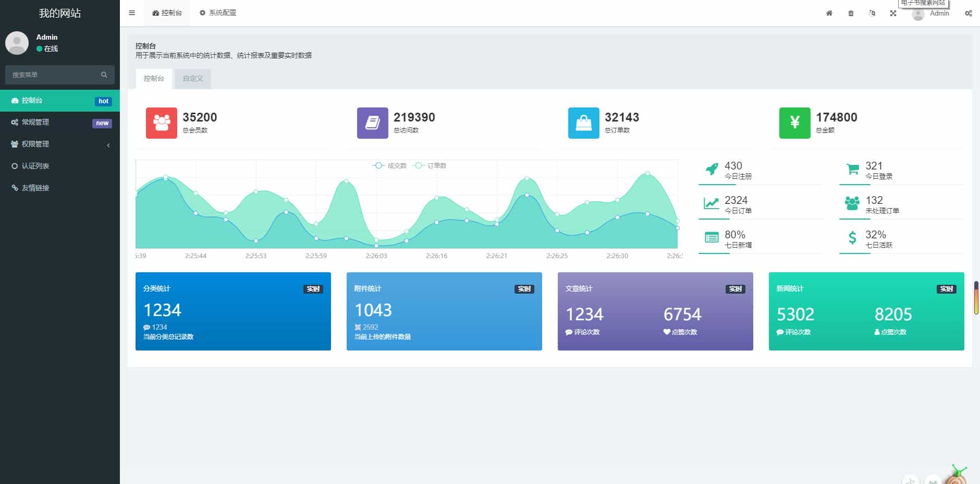
Task: Collapse the sidebar using the hamburger toggle
Action: pos(132,13)
